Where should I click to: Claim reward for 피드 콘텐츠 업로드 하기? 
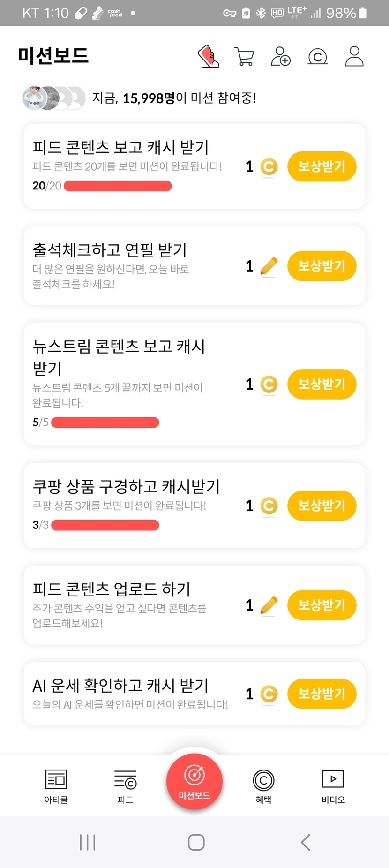322,605
